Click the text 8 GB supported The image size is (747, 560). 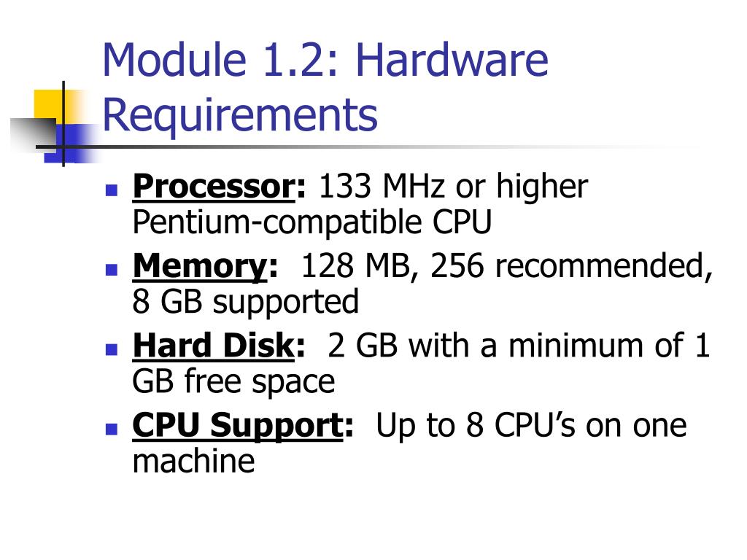245,303
